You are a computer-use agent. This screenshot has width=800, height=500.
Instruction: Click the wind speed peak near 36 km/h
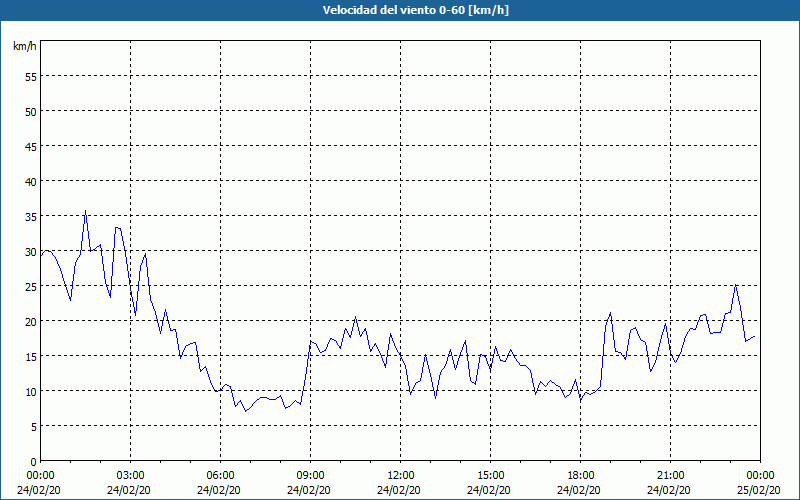click(x=85, y=210)
